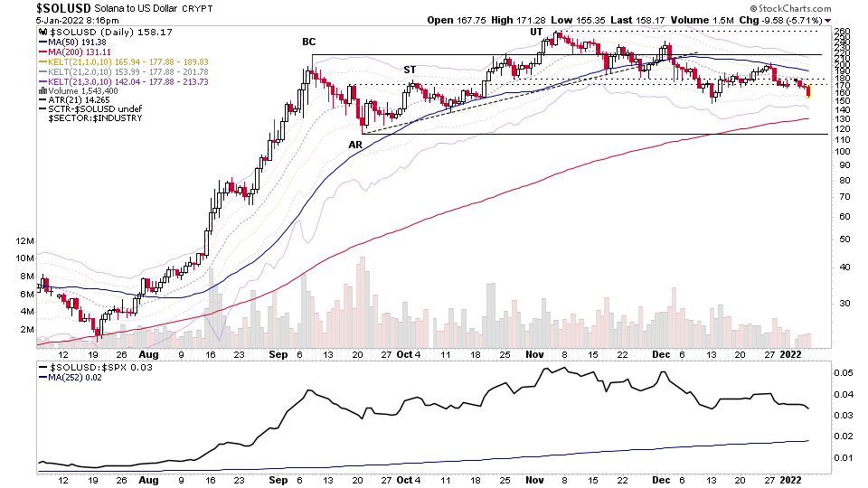Image resolution: width=868 pixels, height=488 pixels.
Task: Click the $SOLUSD ticker symbol title
Action: pyautogui.click(x=63, y=8)
